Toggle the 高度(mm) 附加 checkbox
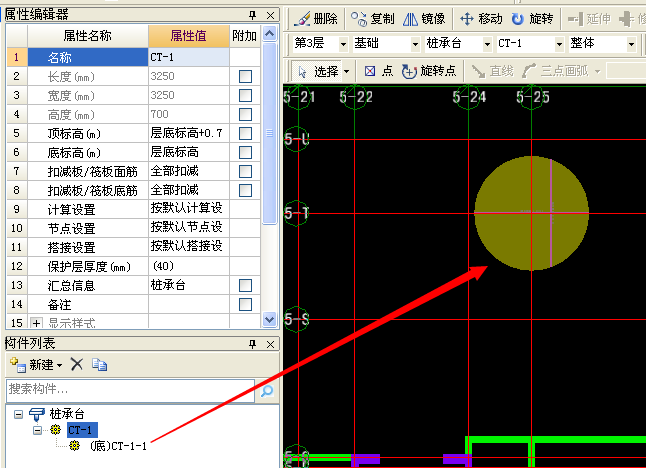Viewport: 646px width, 468px height. [x=245, y=114]
